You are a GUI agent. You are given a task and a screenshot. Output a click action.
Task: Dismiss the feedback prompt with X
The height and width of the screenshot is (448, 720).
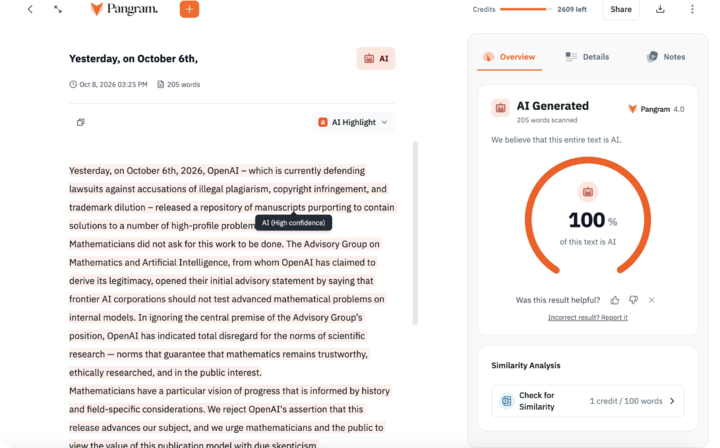coord(651,300)
